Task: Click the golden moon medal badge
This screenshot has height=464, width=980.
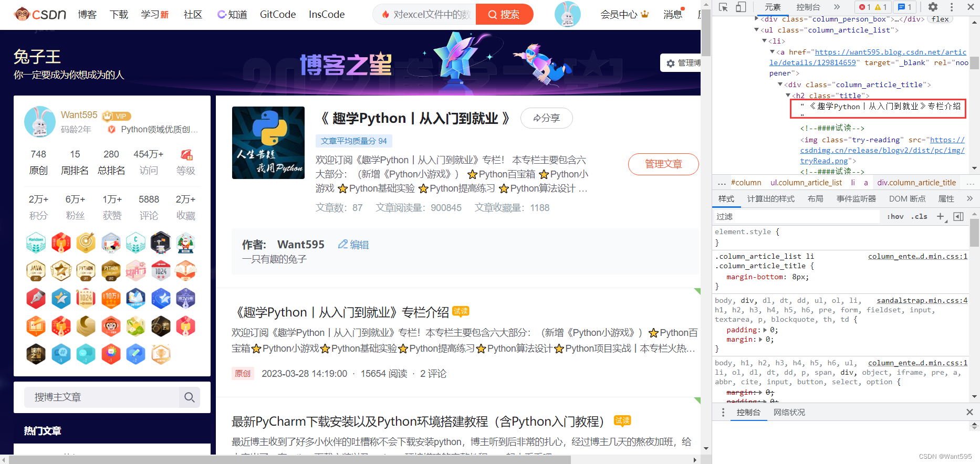Action: tap(86, 326)
